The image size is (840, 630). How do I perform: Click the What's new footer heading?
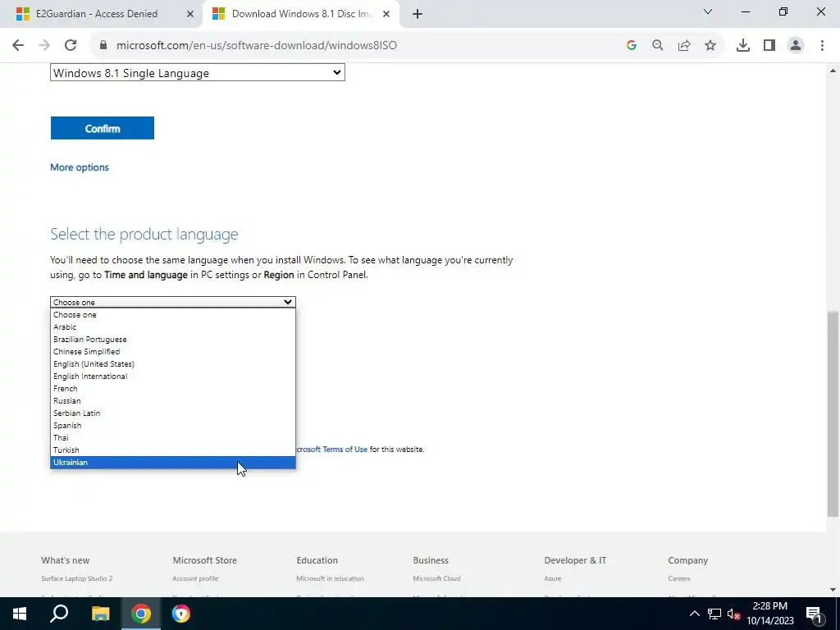[66, 560]
